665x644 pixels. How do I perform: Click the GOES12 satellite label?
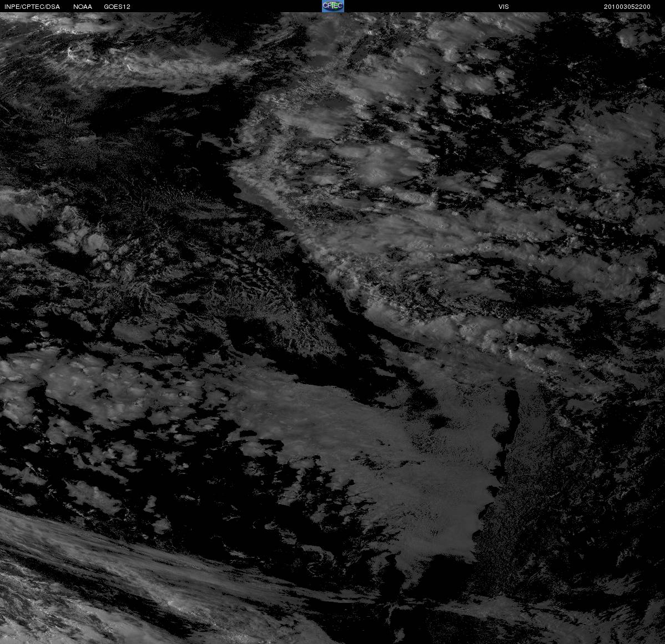(117, 7)
